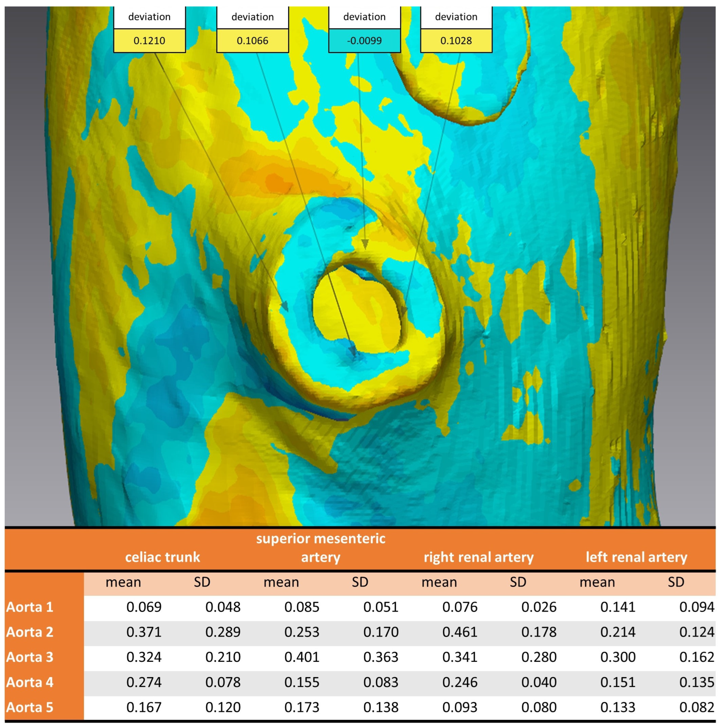Select the Aorta 2 row label
This screenshot has width=721, height=728.
30,632
